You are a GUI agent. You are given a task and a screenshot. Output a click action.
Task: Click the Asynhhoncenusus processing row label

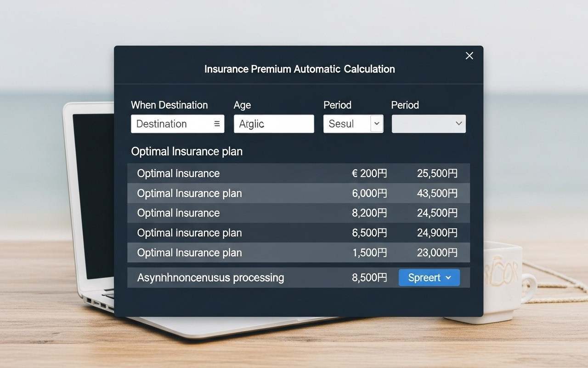point(210,278)
